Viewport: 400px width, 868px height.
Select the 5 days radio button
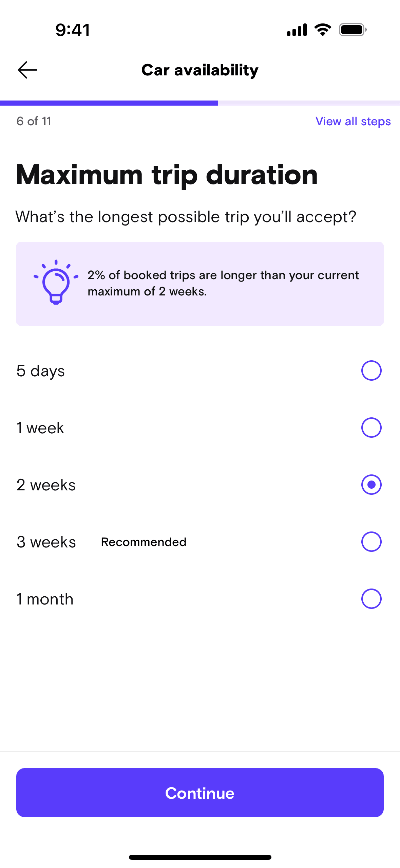pyautogui.click(x=371, y=370)
